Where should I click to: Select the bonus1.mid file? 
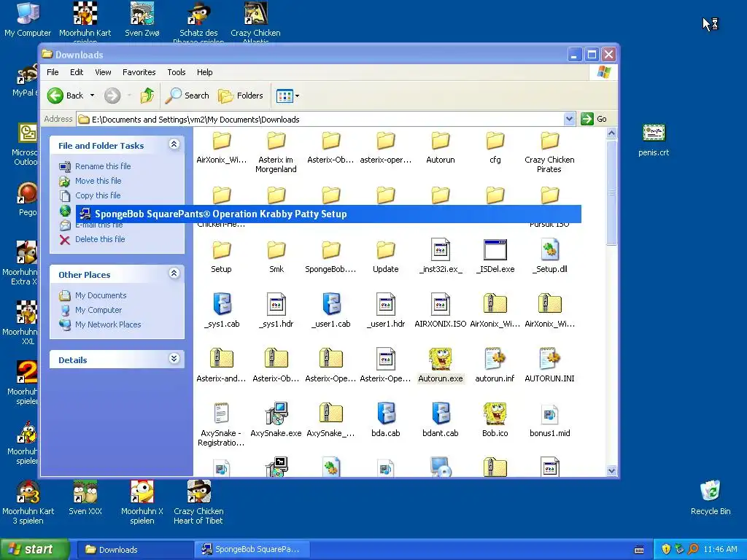point(550,421)
